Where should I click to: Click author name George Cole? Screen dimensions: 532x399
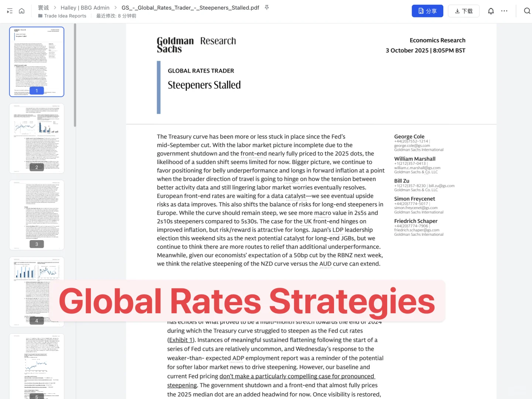pos(409,136)
